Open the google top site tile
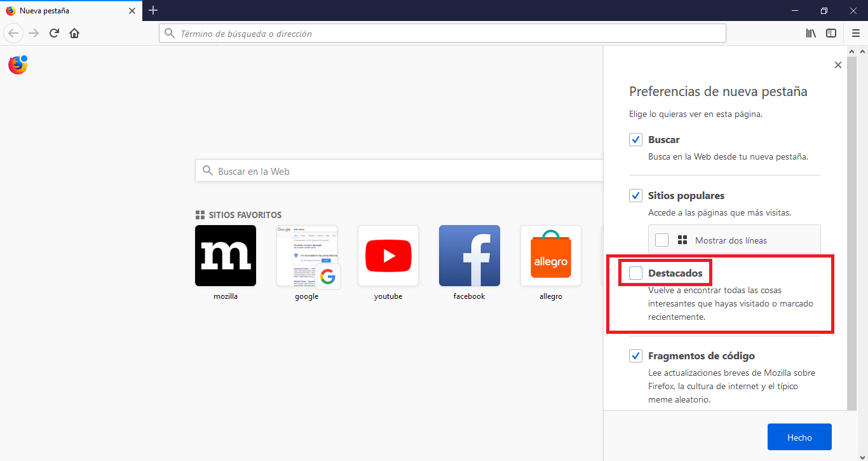The height and width of the screenshot is (461, 868). 307,256
